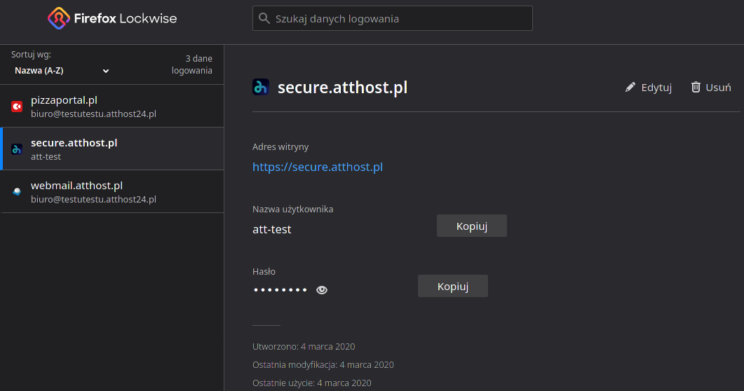Click the secure.atthost.pl favicon in sidebar
The width and height of the screenshot is (744, 391).
[17, 149]
